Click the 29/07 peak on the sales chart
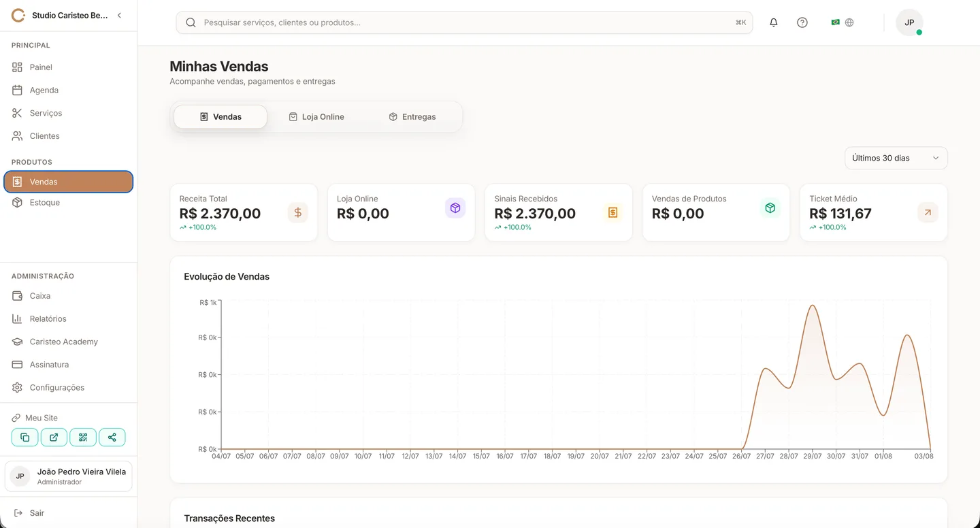980x528 pixels. pyautogui.click(x=812, y=306)
